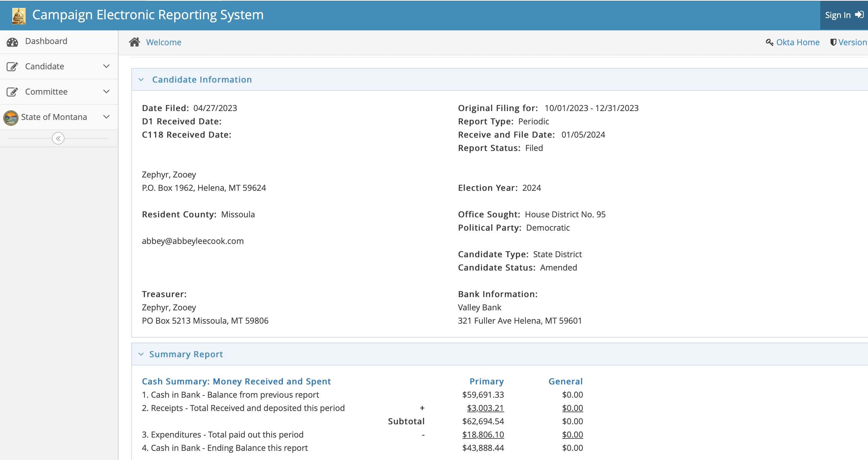Expand the Committee menu chevron
The height and width of the screenshot is (460, 868).
pyautogui.click(x=107, y=92)
